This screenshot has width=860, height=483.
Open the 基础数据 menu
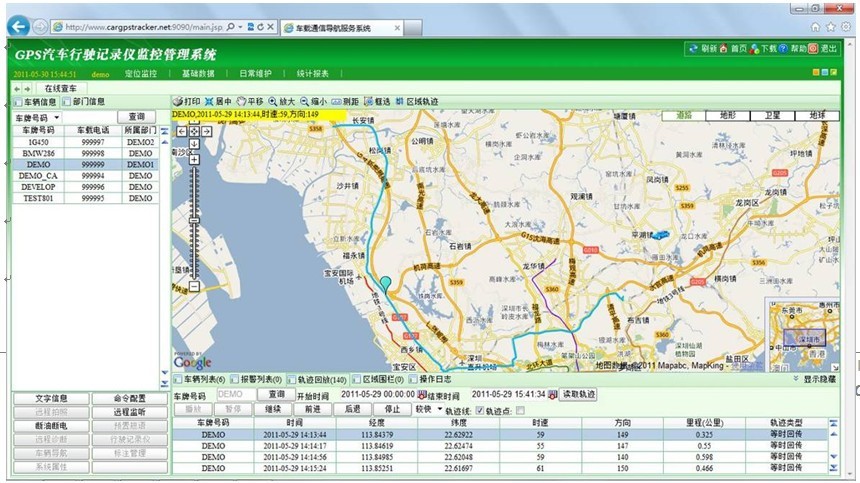pos(198,73)
